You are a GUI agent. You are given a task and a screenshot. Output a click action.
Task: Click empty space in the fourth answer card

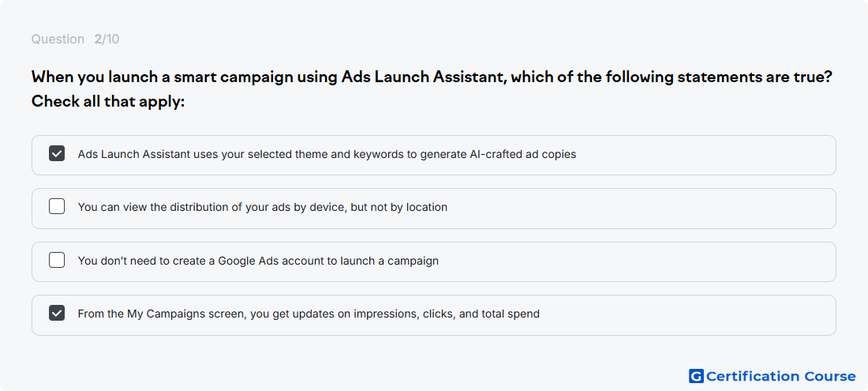(687, 314)
